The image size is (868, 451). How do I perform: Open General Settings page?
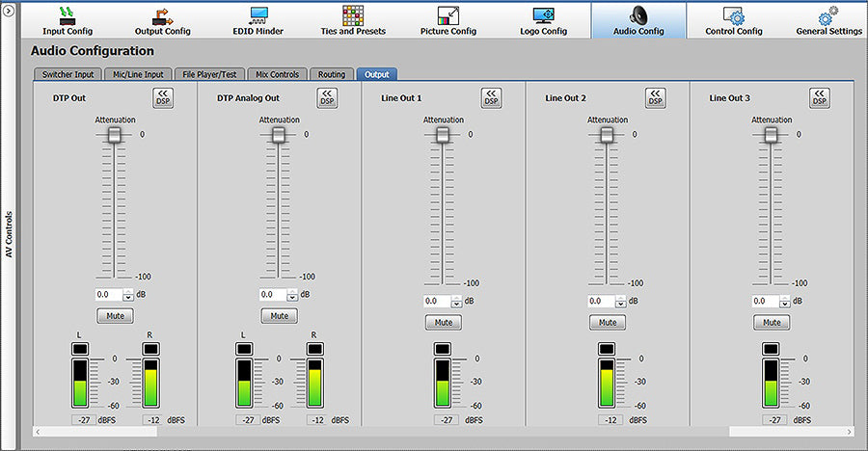click(829, 20)
